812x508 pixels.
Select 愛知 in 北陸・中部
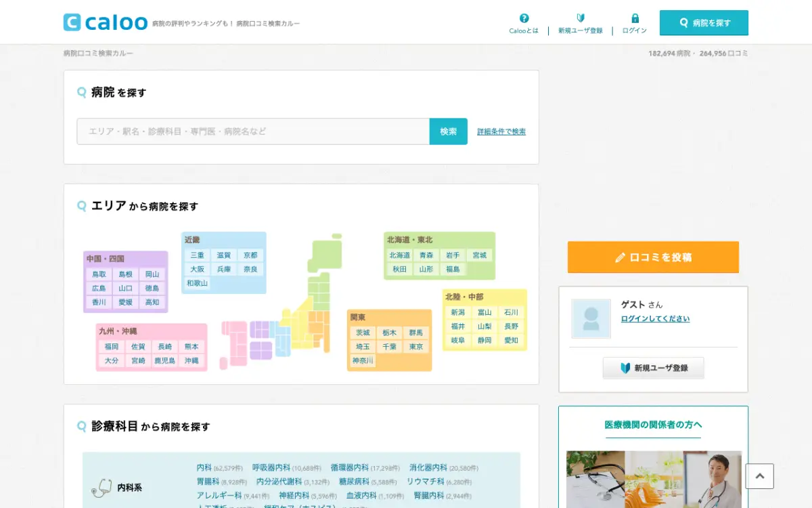[511, 340]
